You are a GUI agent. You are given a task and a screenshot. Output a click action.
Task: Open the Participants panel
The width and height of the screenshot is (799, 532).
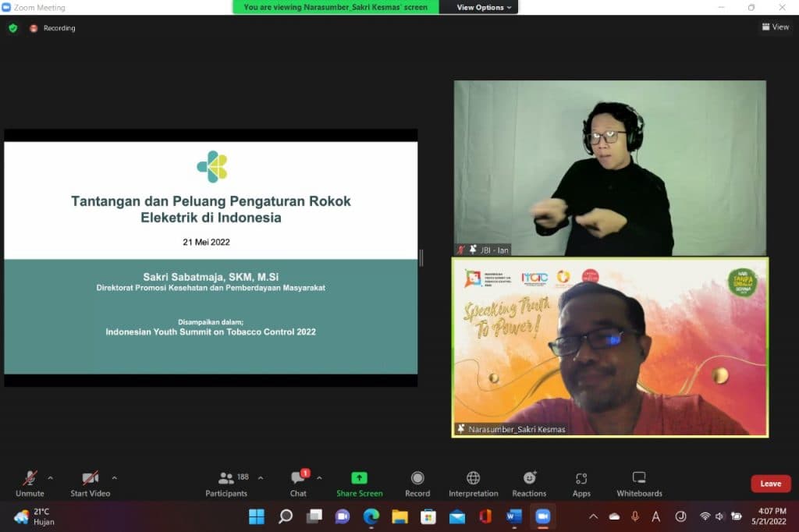coord(226,484)
